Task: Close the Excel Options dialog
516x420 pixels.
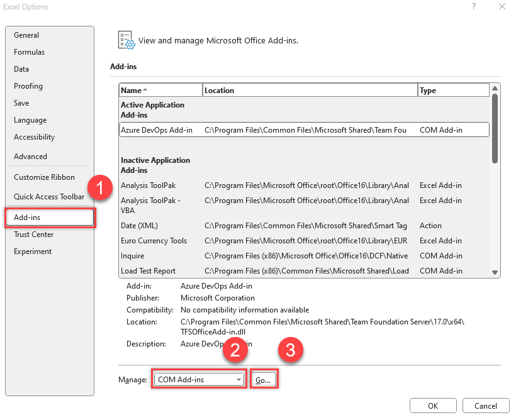Action: click(x=502, y=6)
